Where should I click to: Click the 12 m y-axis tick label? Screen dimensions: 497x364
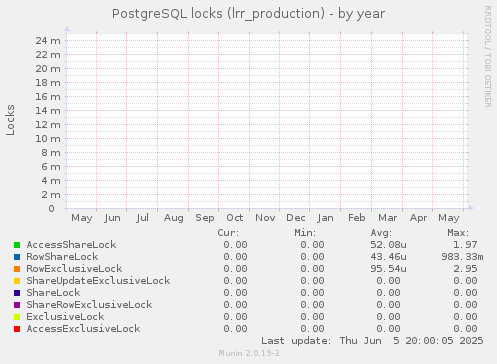point(48,125)
